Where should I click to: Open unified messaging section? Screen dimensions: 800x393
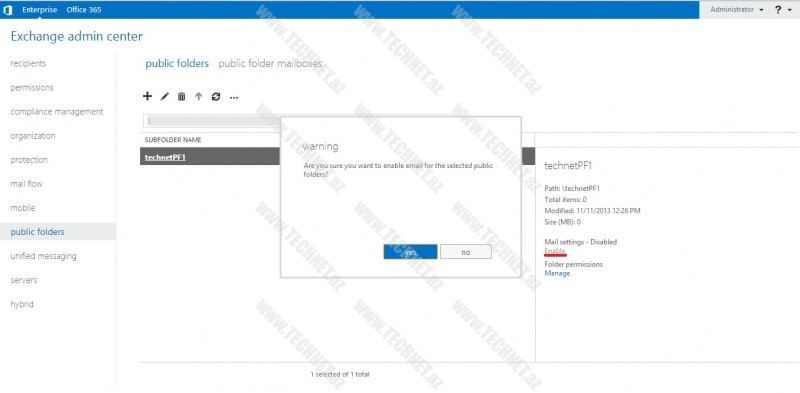pos(43,256)
